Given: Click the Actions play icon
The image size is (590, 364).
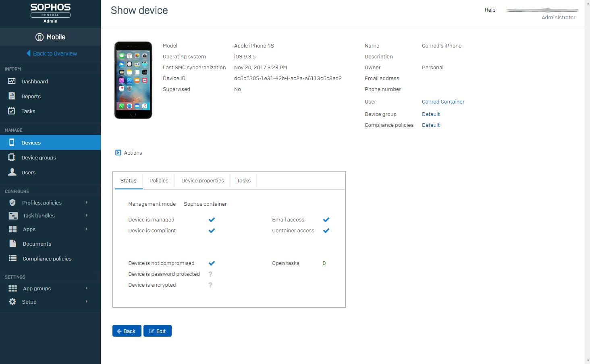Looking at the screenshot, I should click(x=118, y=153).
